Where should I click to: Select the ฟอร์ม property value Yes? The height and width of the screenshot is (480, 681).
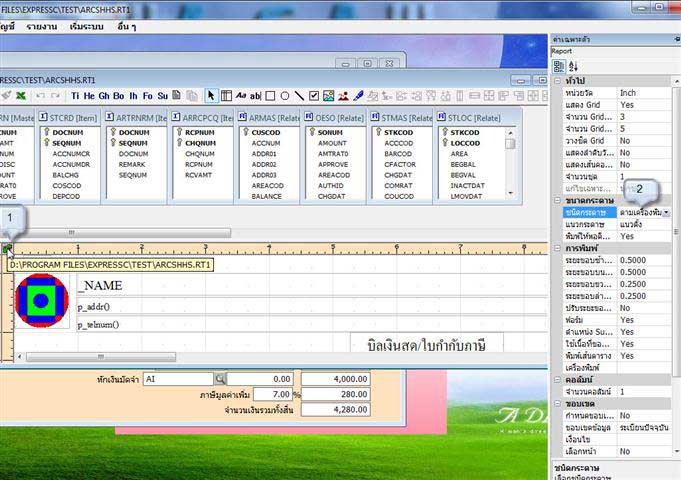(644, 320)
